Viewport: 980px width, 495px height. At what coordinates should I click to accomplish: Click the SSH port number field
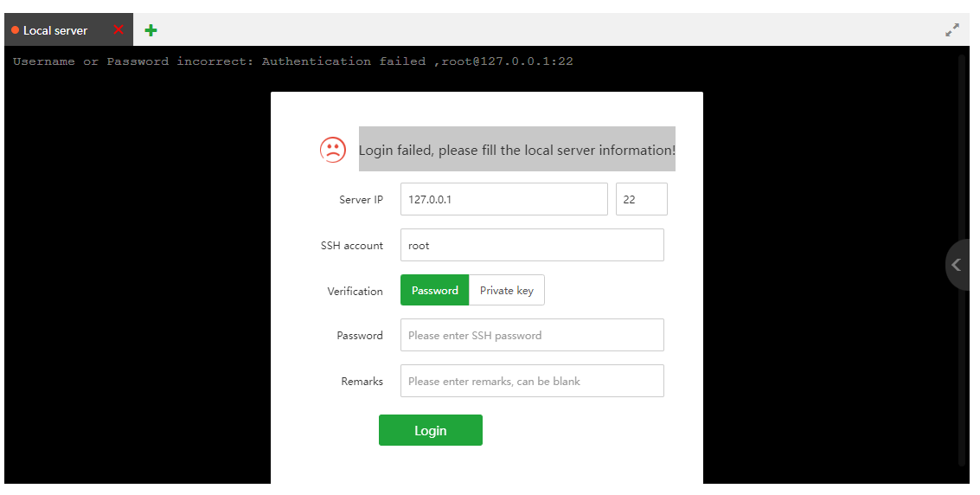(641, 199)
